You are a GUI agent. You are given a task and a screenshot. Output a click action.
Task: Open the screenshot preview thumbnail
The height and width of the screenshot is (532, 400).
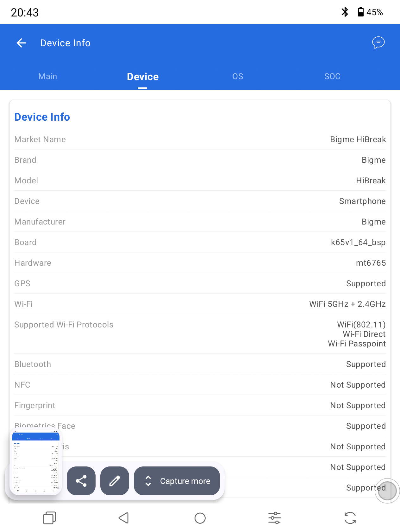(x=36, y=462)
